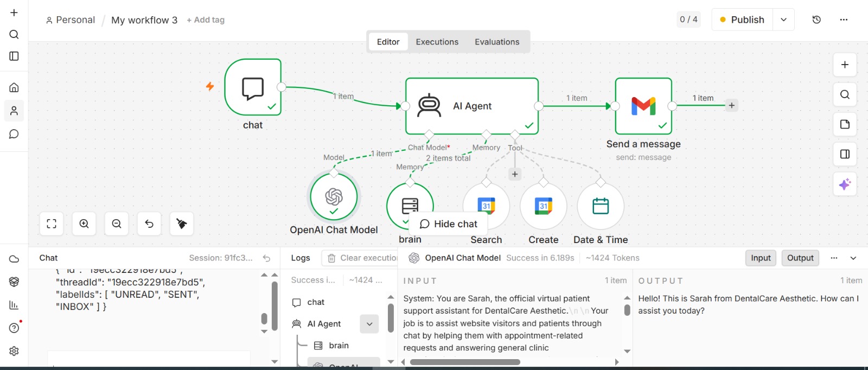Add node with canvas plus button

coord(845,65)
